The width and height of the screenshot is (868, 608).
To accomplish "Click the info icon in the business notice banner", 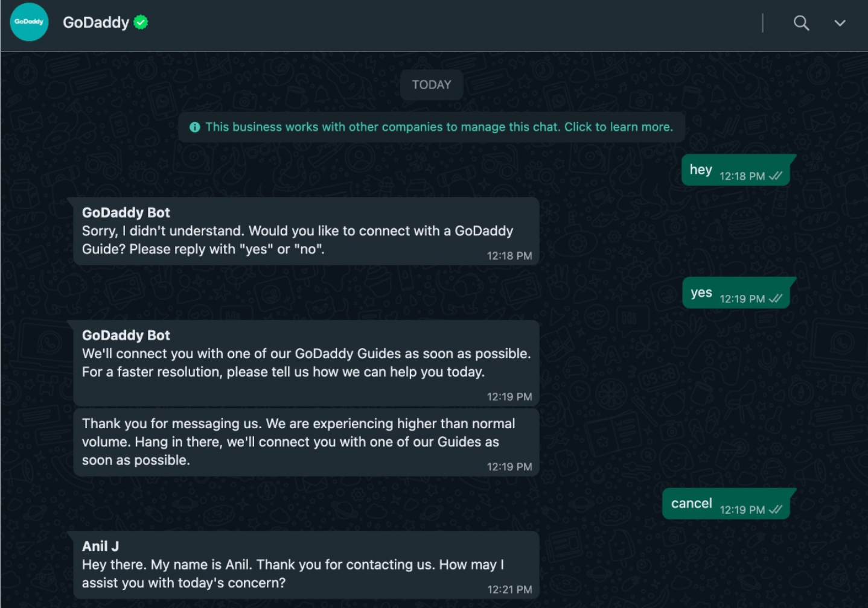I will point(194,127).
